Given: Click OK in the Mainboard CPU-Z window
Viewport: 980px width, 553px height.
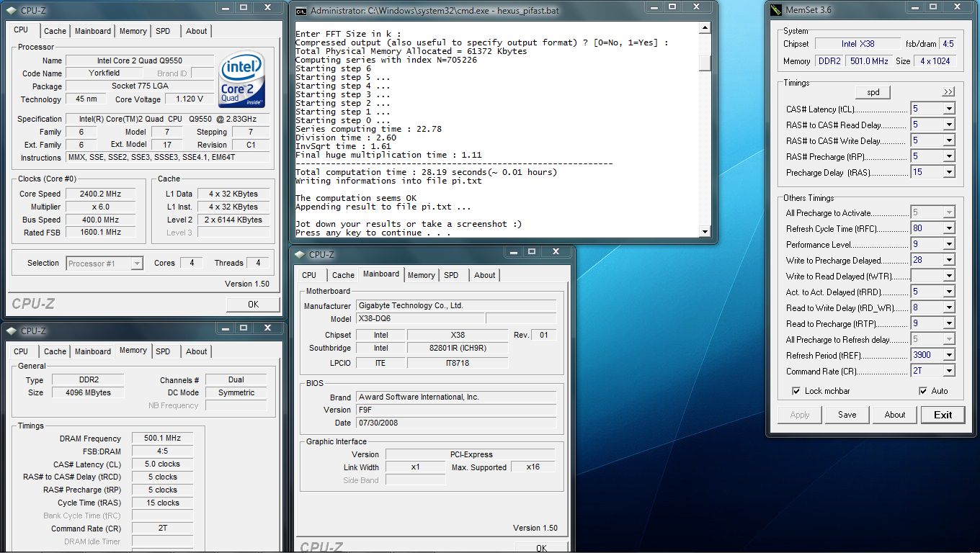Looking at the screenshot, I should [x=541, y=548].
